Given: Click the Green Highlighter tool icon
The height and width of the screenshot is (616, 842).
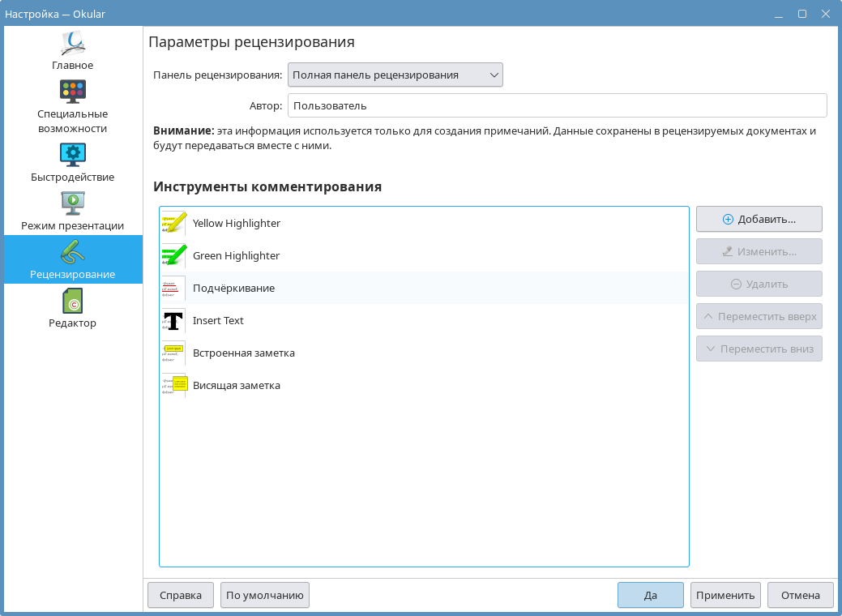Looking at the screenshot, I should pyautogui.click(x=174, y=255).
